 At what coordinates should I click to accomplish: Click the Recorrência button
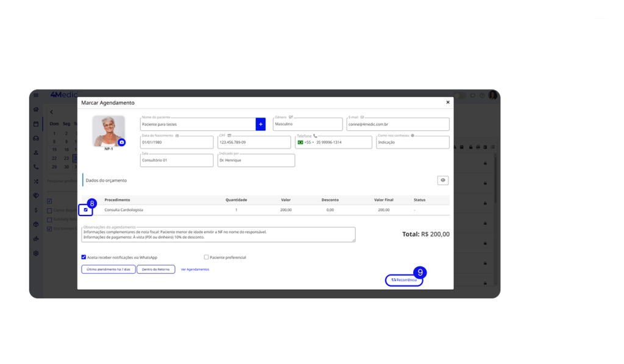[x=404, y=280]
